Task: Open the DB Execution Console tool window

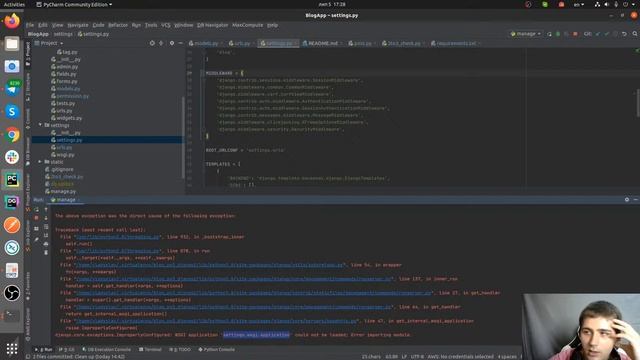Action: click(x=107, y=350)
